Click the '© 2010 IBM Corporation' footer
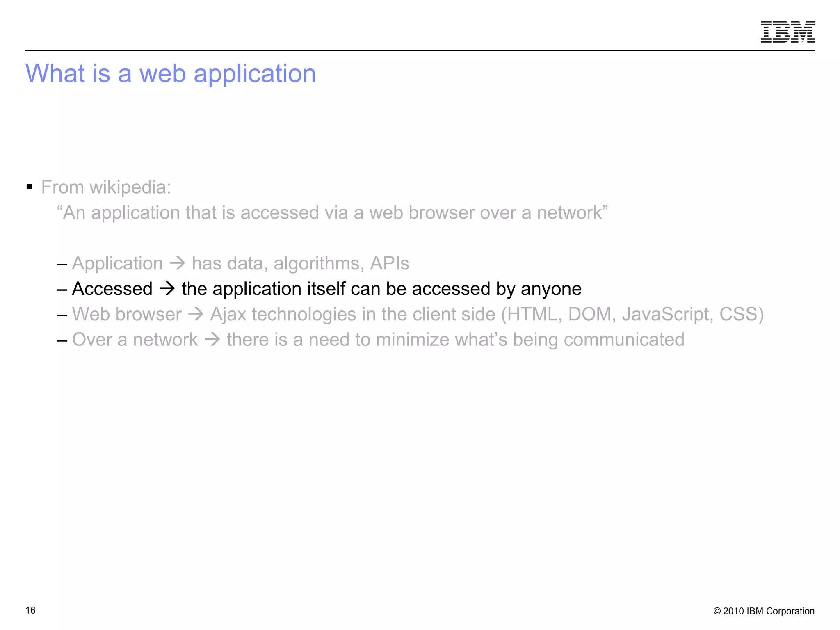 [x=764, y=611]
